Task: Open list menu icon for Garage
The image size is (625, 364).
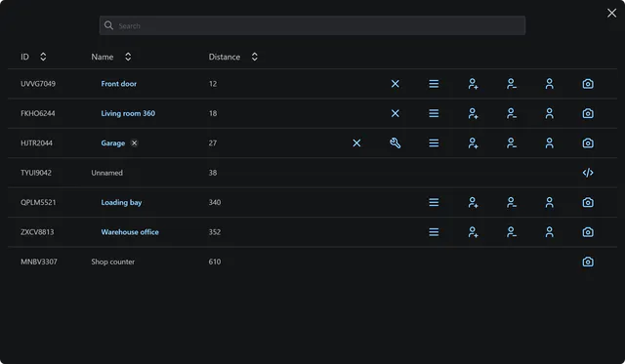Action: [434, 143]
